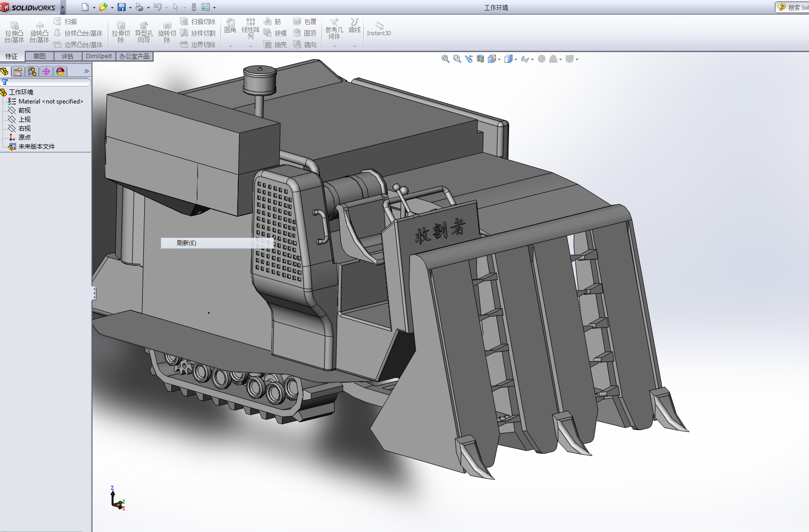Expand the Display Style dropdown arrow
The image size is (809, 532).
tap(516, 59)
